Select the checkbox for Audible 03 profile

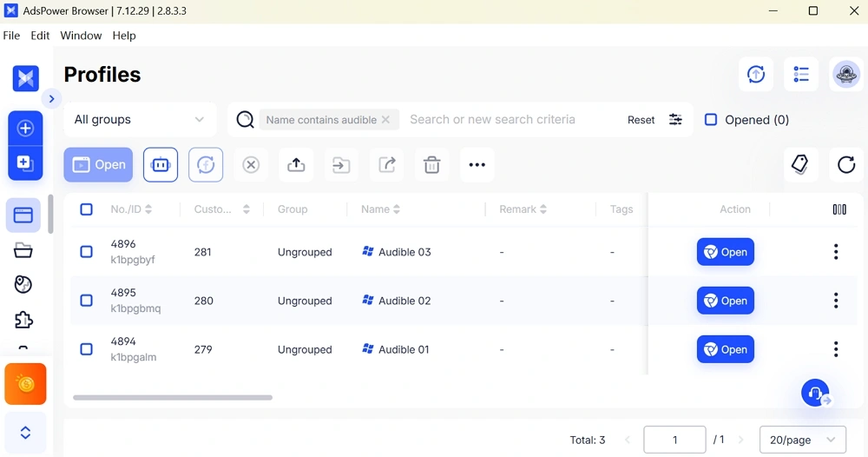[86, 252]
